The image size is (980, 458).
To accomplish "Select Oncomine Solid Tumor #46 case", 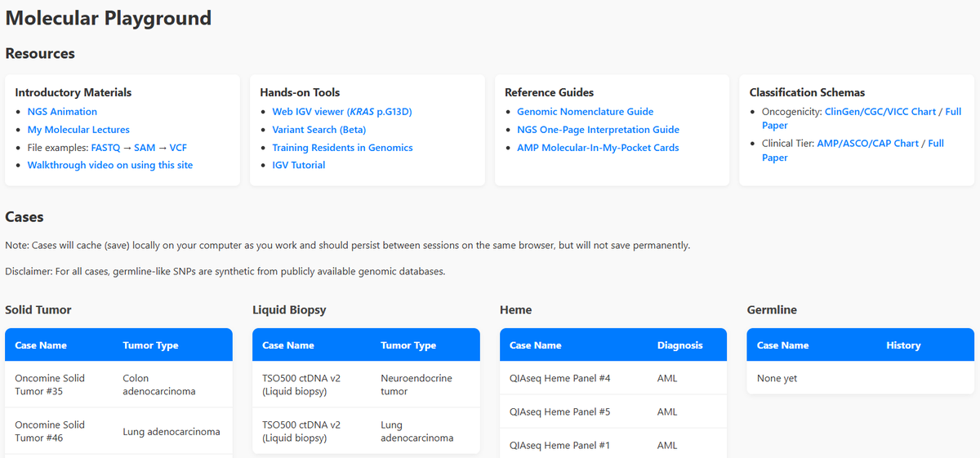I will [x=50, y=431].
